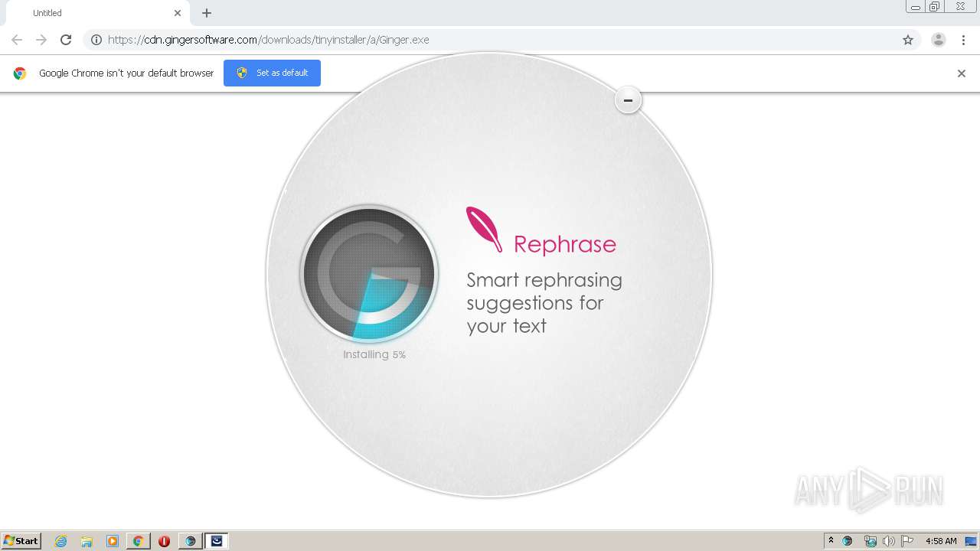The width and height of the screenshot is (980, 551).
Task: Click the pink Rephrase feather icon
Action: (x=484, y=230)
